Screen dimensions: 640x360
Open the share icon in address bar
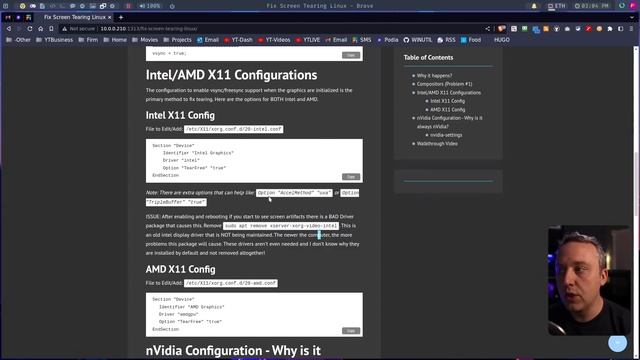pos(487,29)
